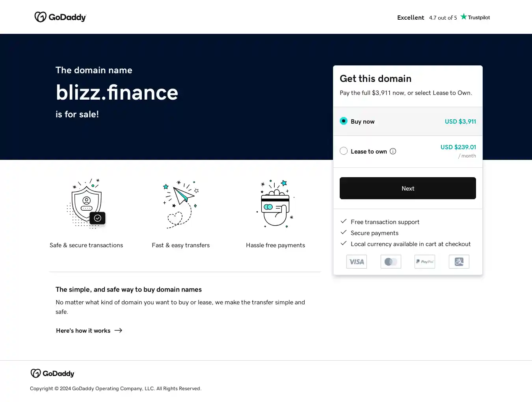This screenshot has width=532, height=402.
Task: Select the Buy now radio option
Action: [344, 121]
